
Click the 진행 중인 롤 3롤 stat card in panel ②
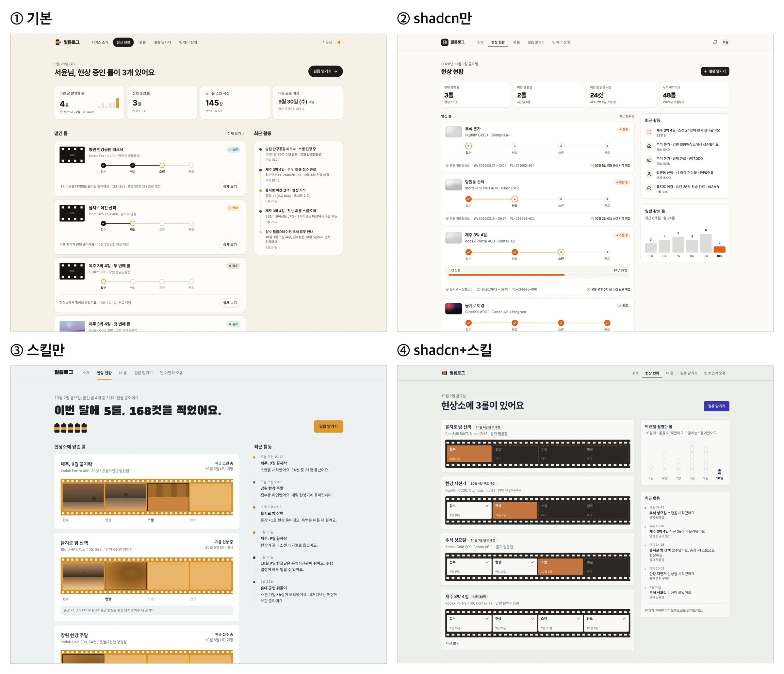476,95
